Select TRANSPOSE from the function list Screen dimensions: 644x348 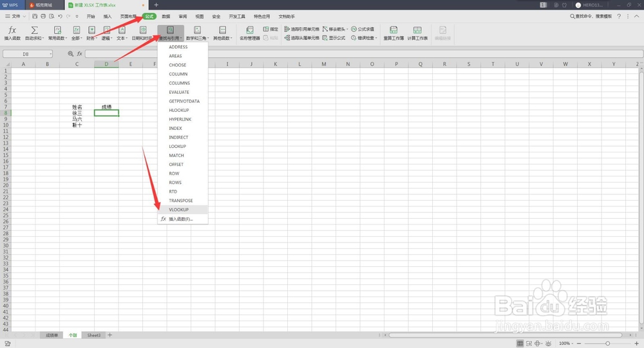[x=183, y=201]
